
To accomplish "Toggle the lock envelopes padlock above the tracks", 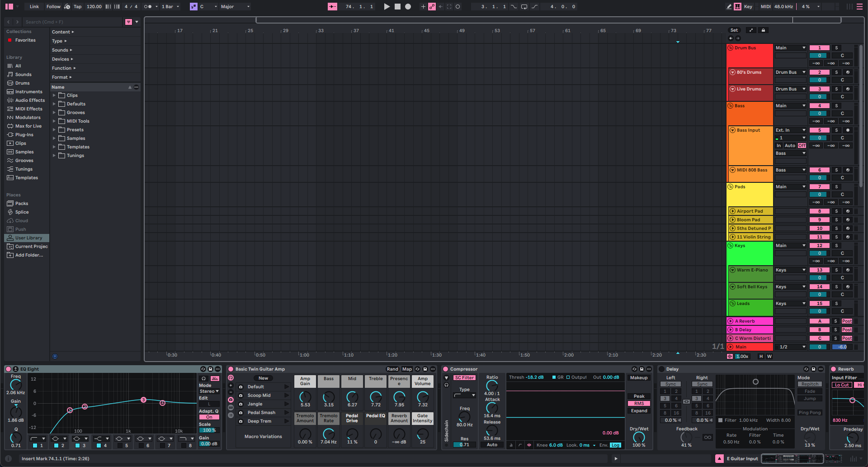I will pos(763,30).
